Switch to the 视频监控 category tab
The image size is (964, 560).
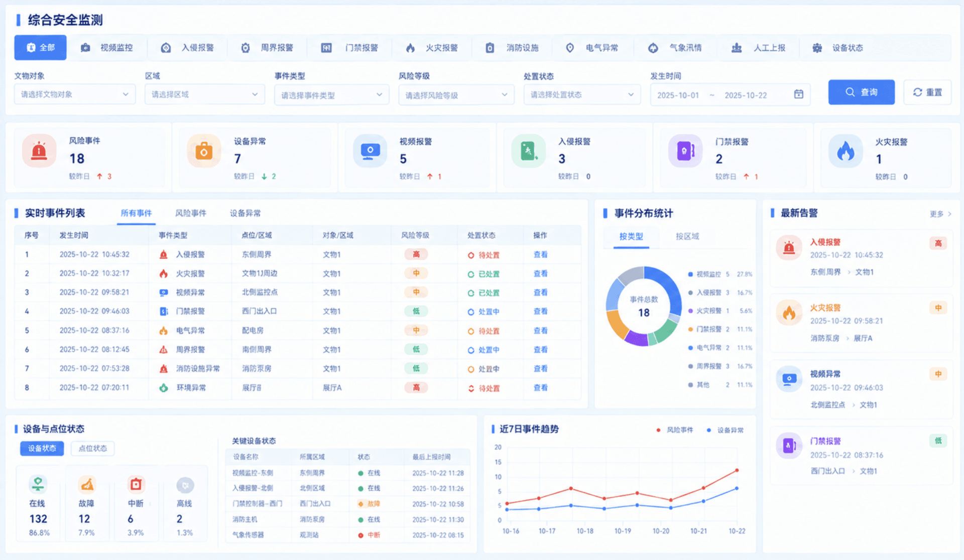pos(107,48)
